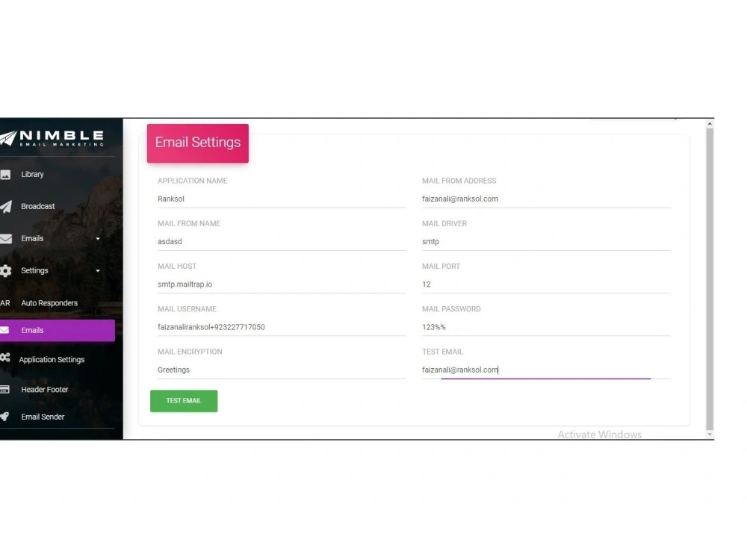Click the Application Name field with Ranksol

[282, 199]
